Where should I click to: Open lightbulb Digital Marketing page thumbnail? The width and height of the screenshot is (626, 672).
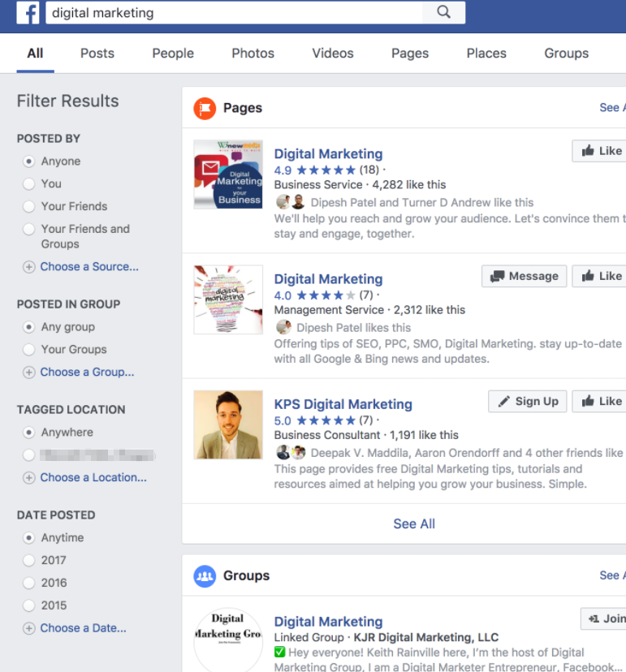coord(228,299)
